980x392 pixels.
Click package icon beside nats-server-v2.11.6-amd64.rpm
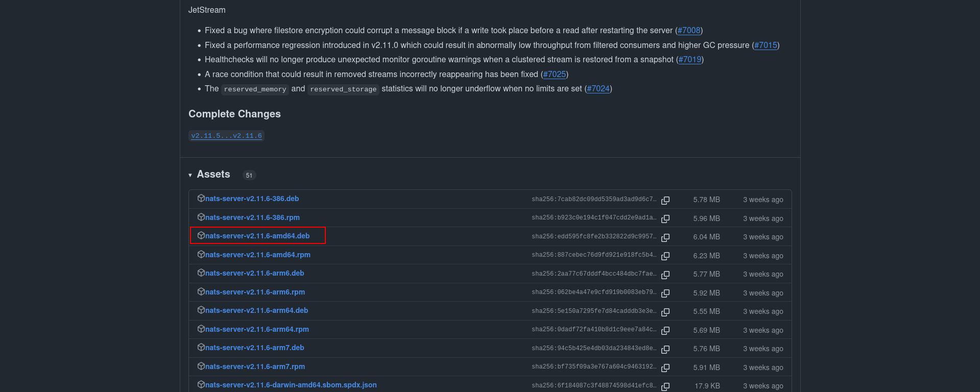(x=201, y=254)
